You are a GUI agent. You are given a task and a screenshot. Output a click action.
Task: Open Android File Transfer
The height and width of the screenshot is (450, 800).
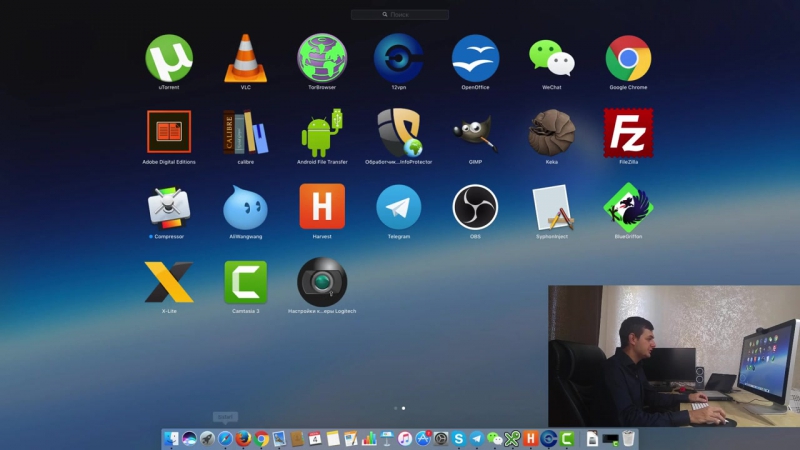(322, 132)
